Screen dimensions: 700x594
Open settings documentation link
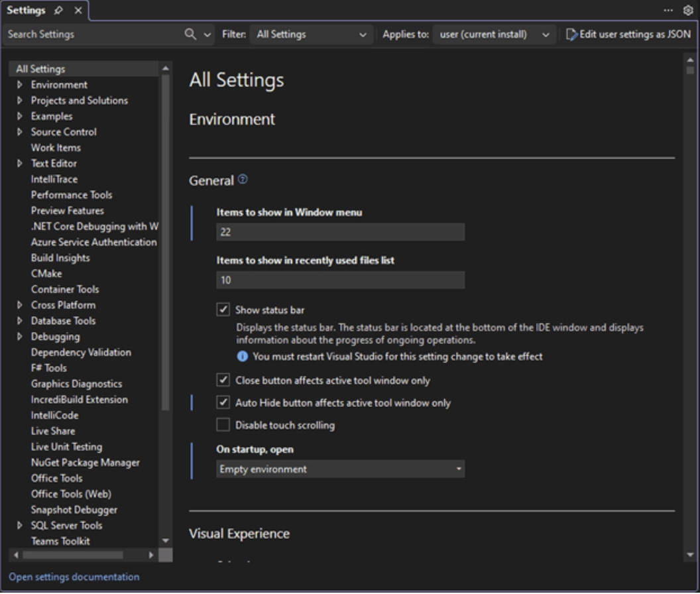click(x=74, y=577)
